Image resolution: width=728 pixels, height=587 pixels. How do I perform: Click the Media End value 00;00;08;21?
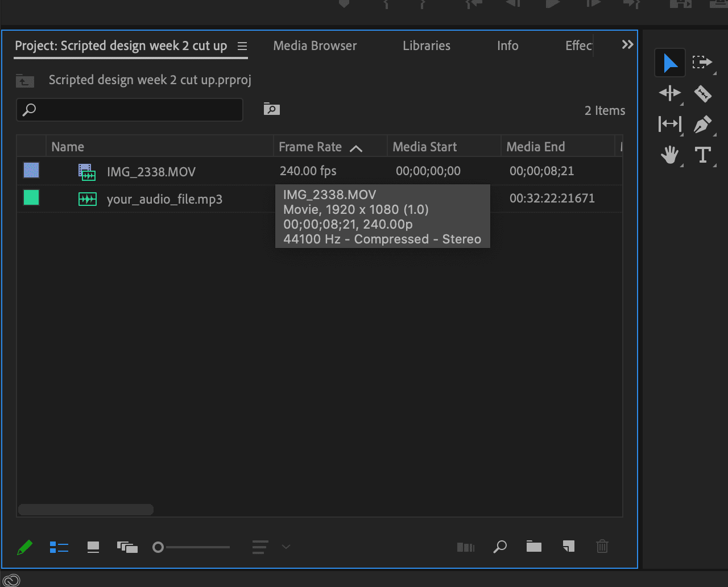(x=542, y=171)
